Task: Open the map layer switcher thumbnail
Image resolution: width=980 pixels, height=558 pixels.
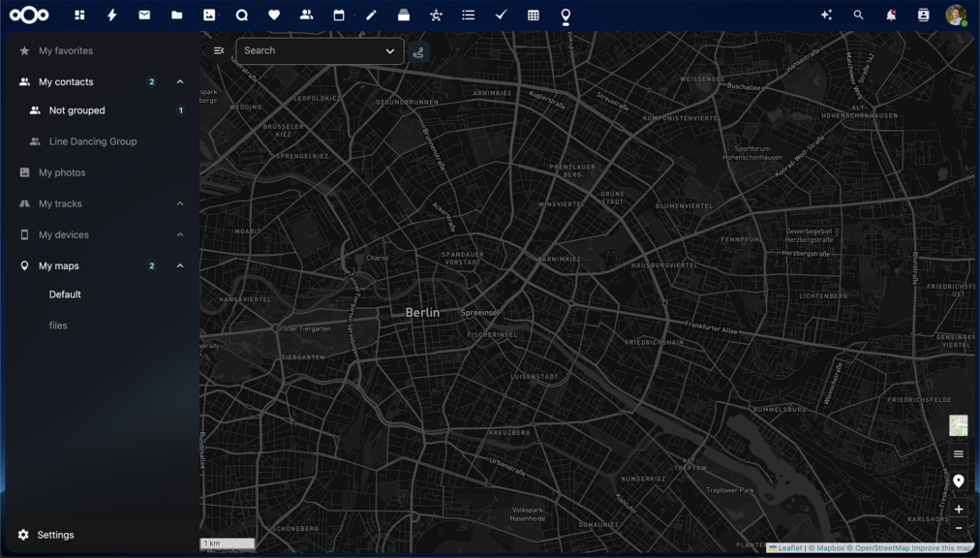Action: [958, 425]
